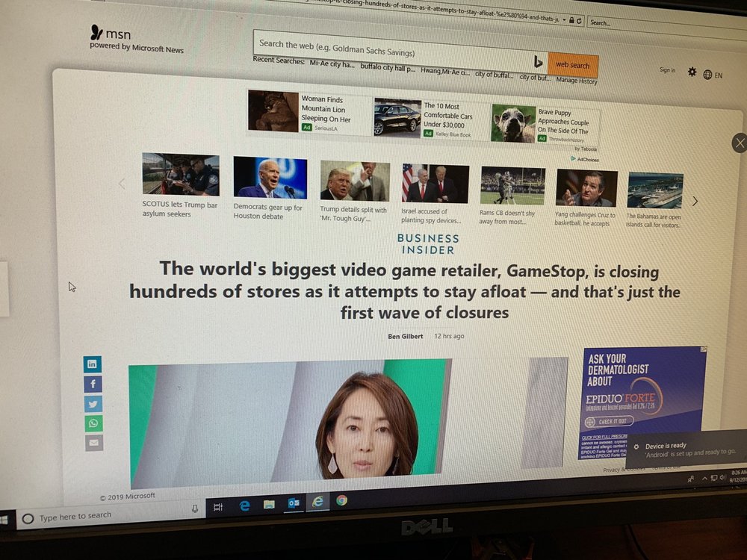This screenshot has width=747, height=560.
Task: Click the Bing logo in search box
Action: click(x=538, y=62)
